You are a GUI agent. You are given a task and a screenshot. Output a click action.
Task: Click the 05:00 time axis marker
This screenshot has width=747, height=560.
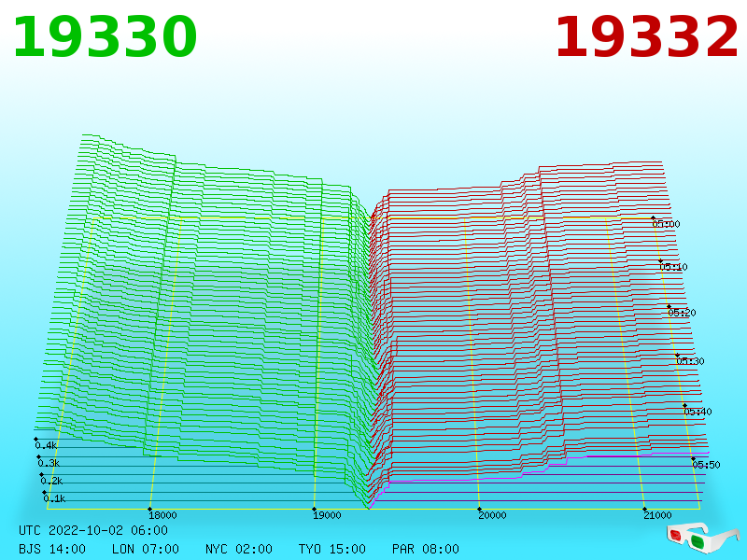point(666,224)
